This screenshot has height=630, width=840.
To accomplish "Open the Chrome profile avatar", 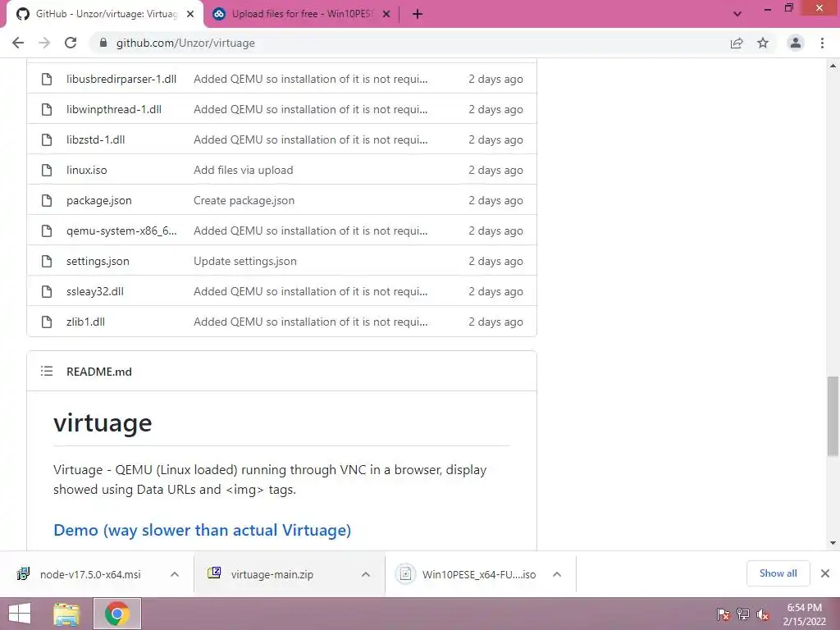I will [796, 43].
